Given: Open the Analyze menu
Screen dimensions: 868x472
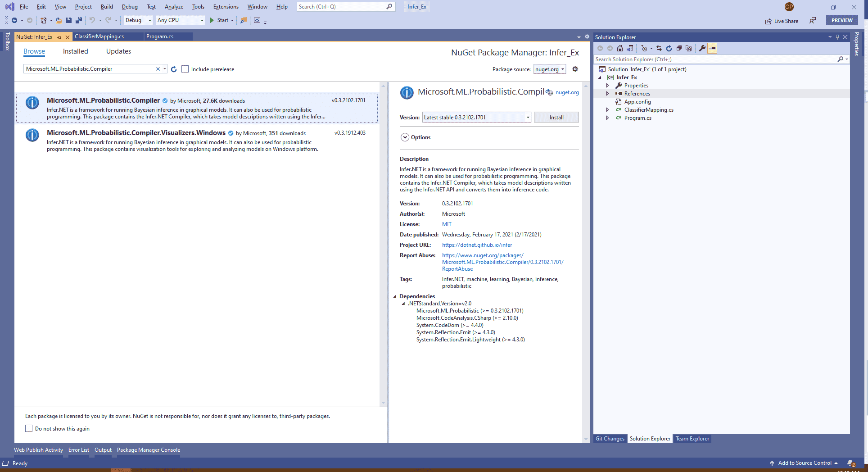Looking at the screenshot, I should [x=174, y=7].
